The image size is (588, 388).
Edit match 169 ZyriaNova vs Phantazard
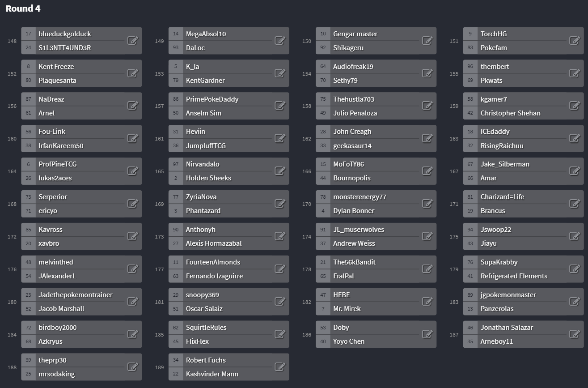click(x=280, y=204)
